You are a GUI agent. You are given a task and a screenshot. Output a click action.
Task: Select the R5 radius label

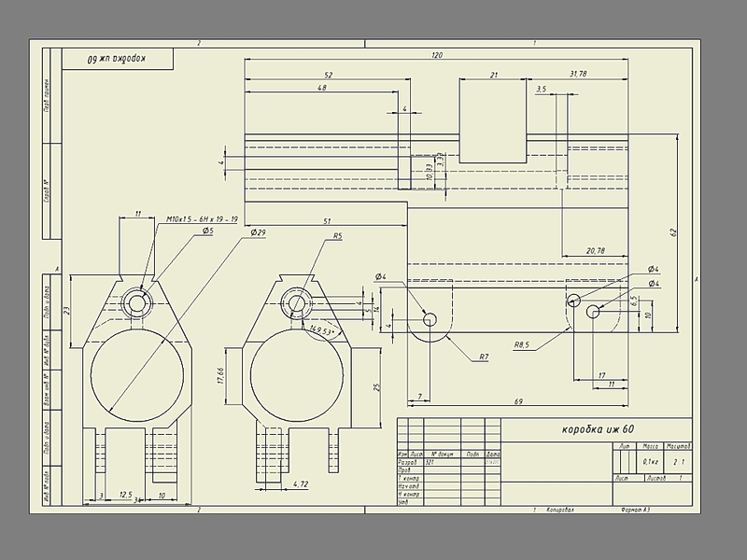coord(337,236)
